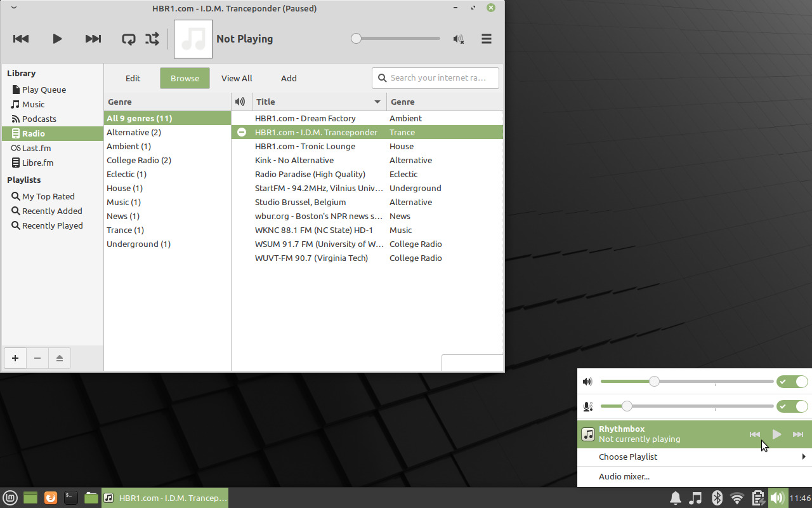Screen dimensions: 812x508
Task: Select the Trance (1) genre filter
Action: click(x=167, y=230)
